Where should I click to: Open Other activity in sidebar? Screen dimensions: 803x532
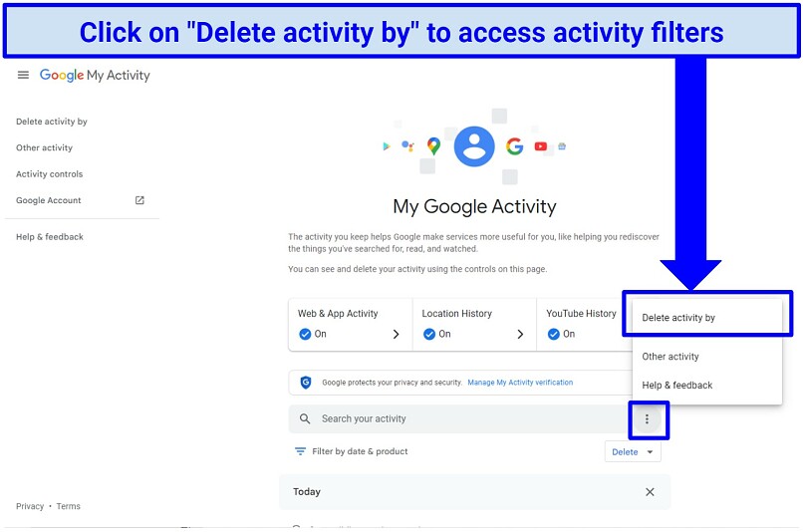[x=44, y=147]
